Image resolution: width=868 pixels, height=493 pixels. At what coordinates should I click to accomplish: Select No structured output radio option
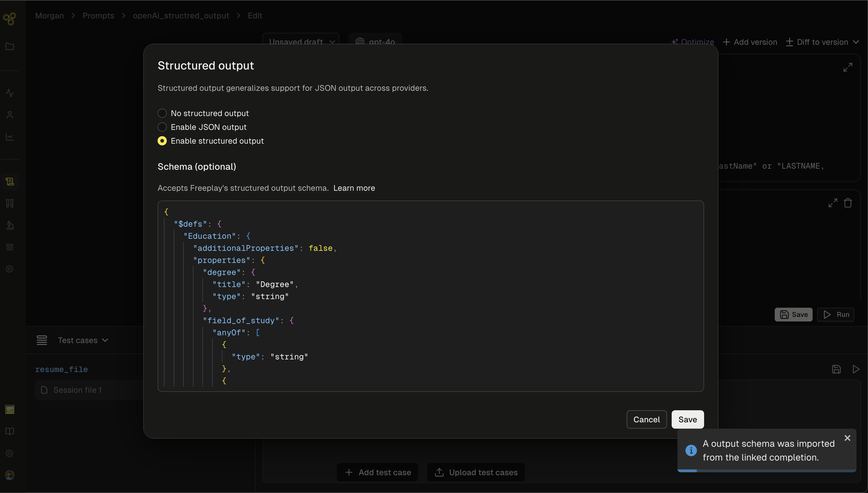[162, 113]
